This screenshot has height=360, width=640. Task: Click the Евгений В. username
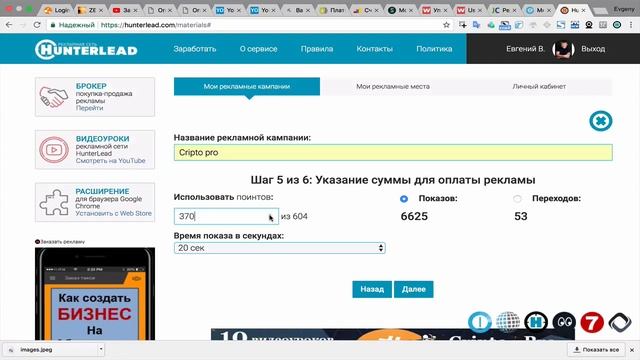tap(525, 49)
